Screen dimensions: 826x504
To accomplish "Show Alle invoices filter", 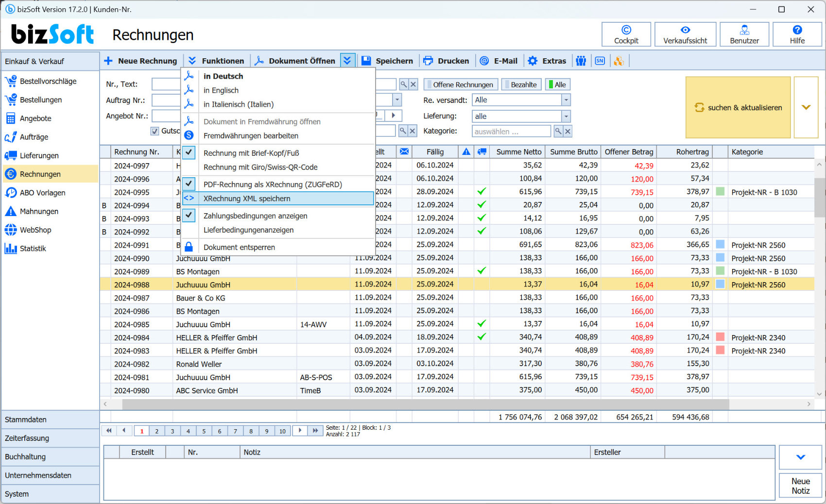I will click(557, 84).
